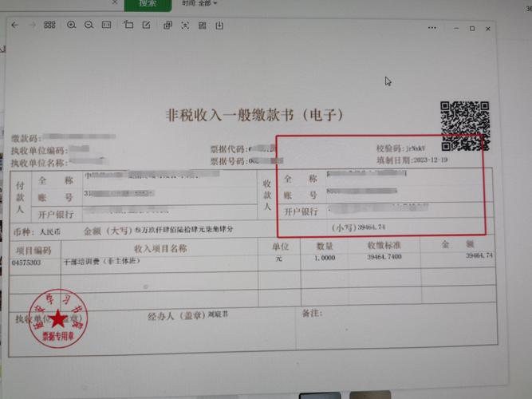
Task: Click the 开户银行 label under 收款人
Action: tap(301, 212)
